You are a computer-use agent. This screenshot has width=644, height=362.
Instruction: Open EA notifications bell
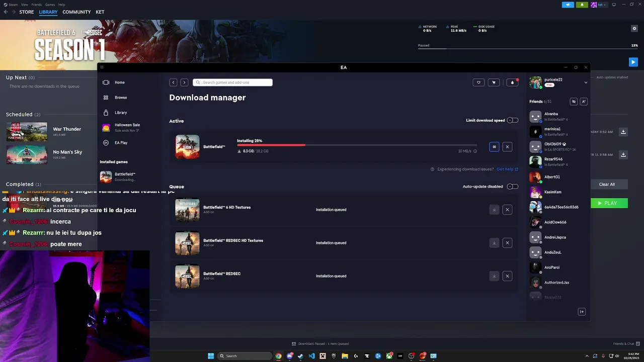[x=512, y=82]
